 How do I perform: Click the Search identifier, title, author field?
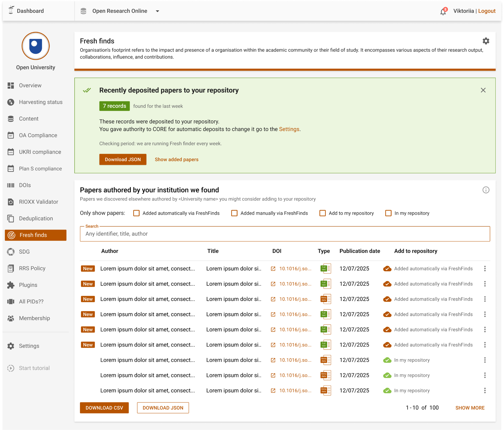click(x=285, y=234)
